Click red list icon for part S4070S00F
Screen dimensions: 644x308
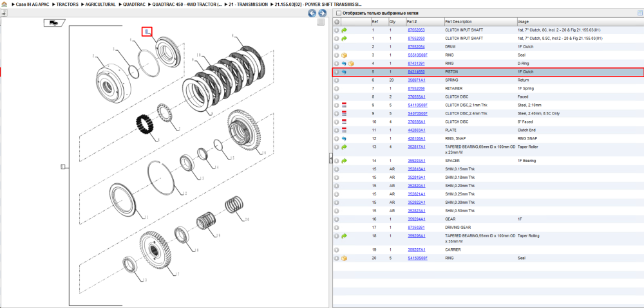344,114
